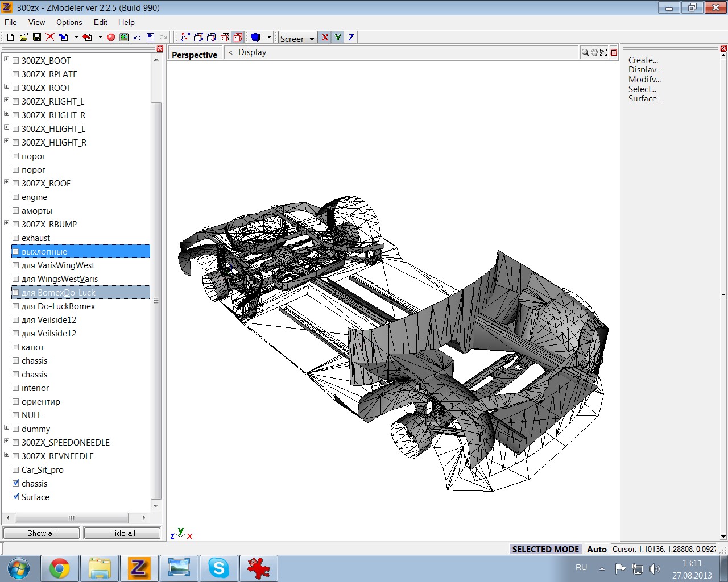This screenshot has width=728, height=582.
Task: Click the Show all button
Action: 42,533
